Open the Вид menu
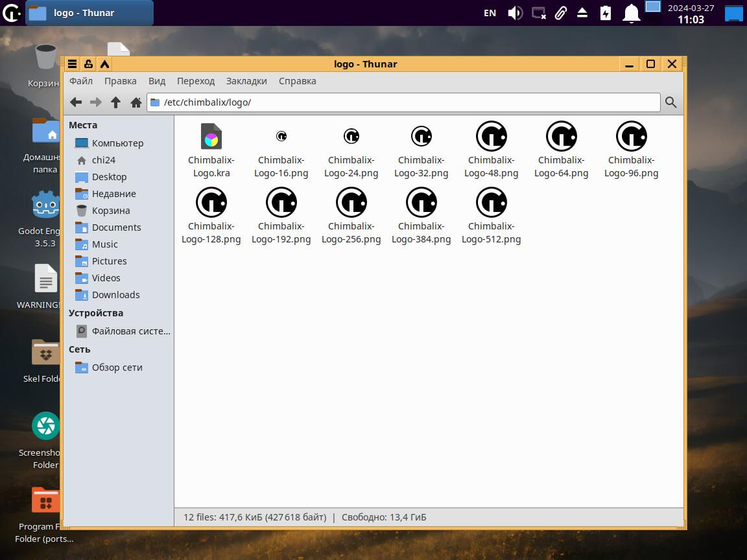The image size is (747, 560). click(x=157, y=81)
